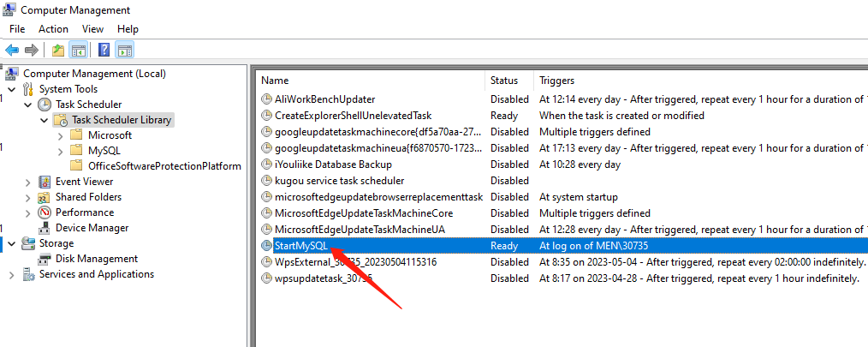Open the Action menu
Viewport: 868px width, 347px height.
(53, 29)
